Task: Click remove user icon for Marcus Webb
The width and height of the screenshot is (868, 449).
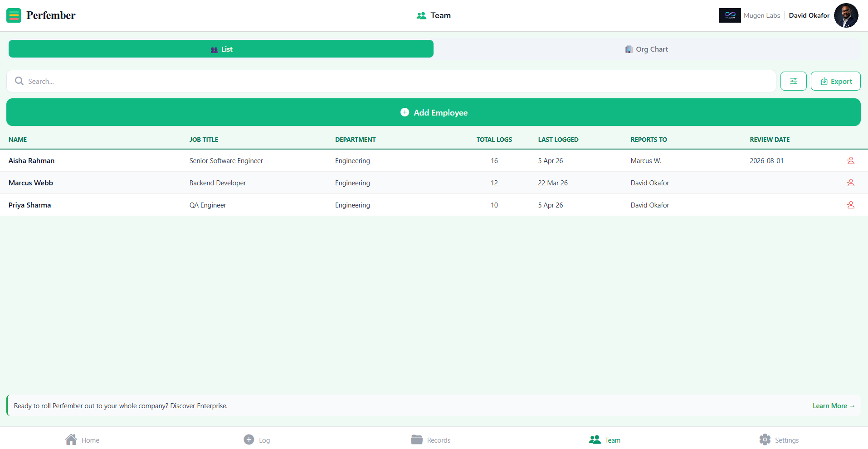Action: click(850, 183)
